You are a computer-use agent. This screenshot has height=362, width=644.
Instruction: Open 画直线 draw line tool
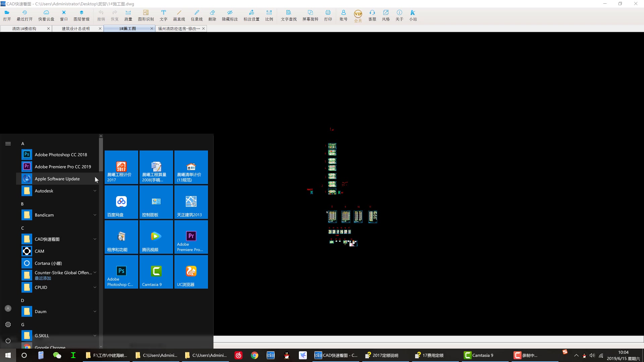179,15
